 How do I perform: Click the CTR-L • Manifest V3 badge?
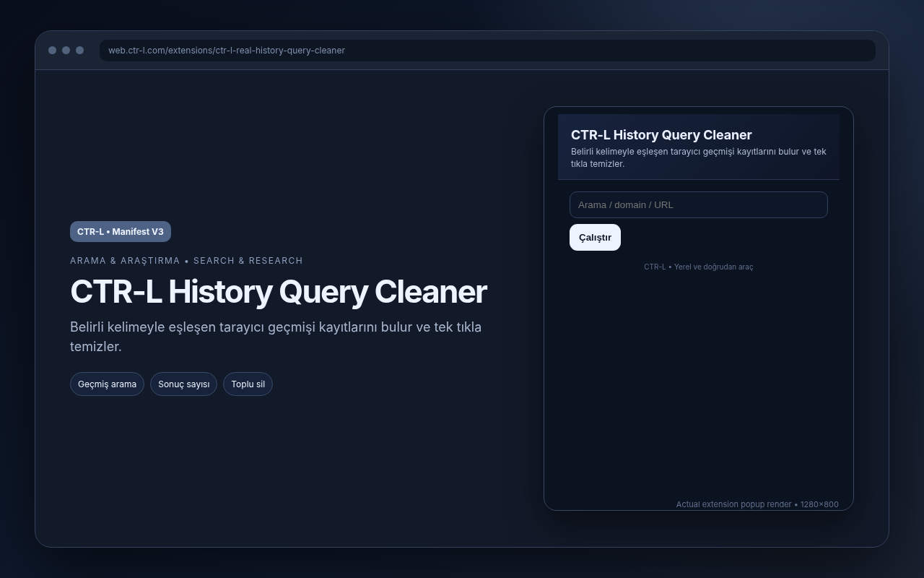pyautogui.click(x=121, y=232)
